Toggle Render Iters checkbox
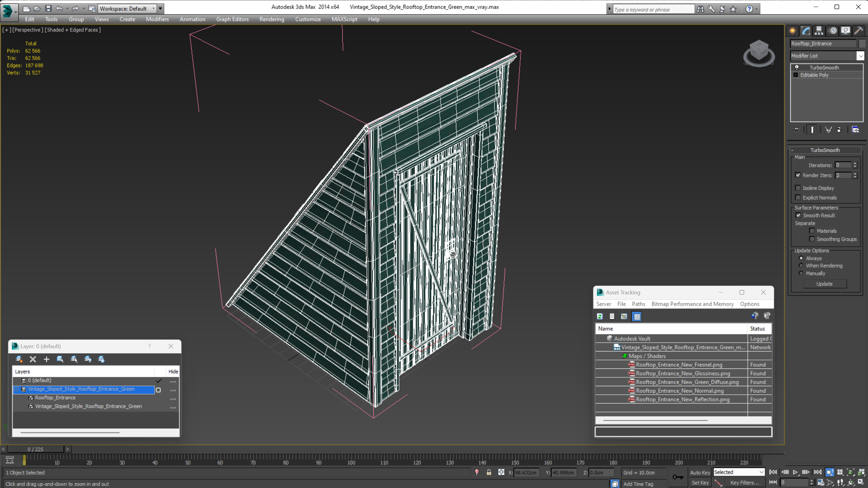 (x=798, y=175)
